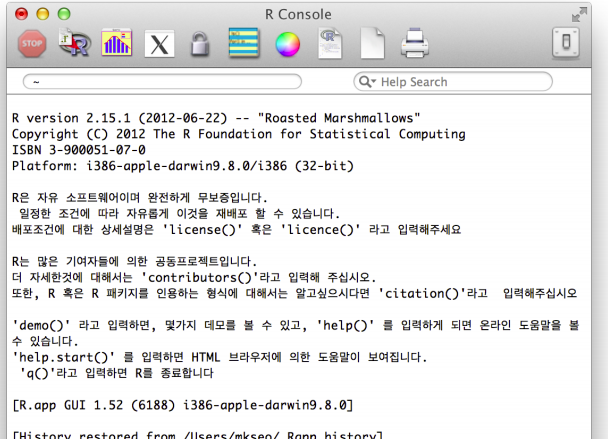Click the working directory path field

coord(162,81)
